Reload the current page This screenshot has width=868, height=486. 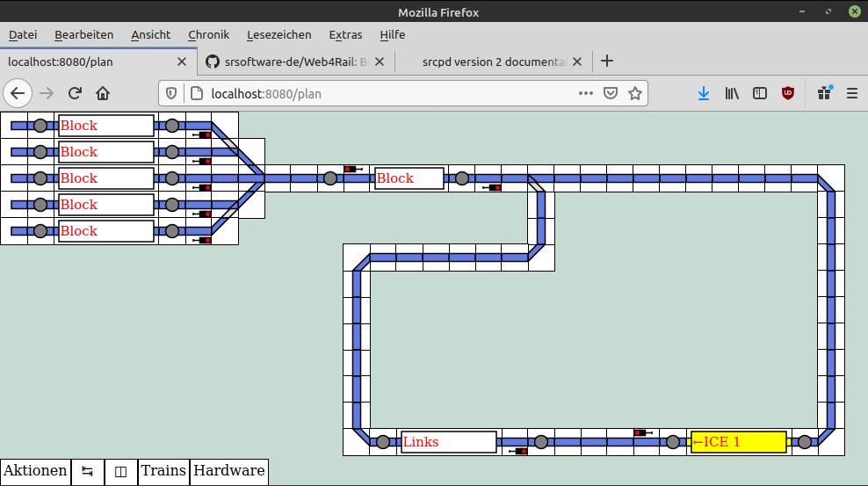tap(76, 93)
